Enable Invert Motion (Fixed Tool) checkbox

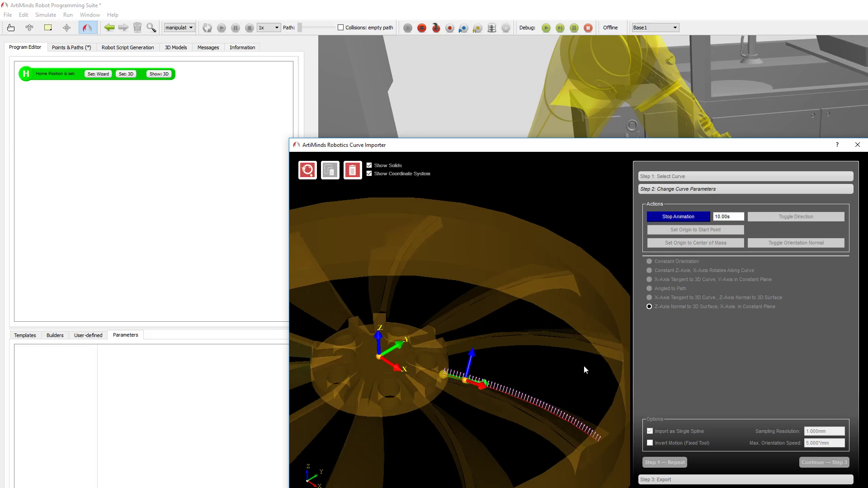[650, 443]
